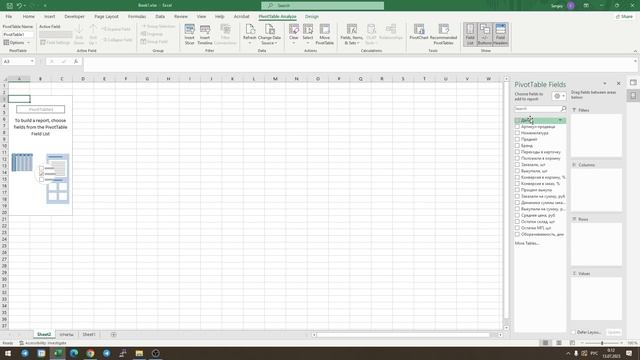Click the Insert Timeline icon
This screenshot has height=360, width=640.
(205, 34)
